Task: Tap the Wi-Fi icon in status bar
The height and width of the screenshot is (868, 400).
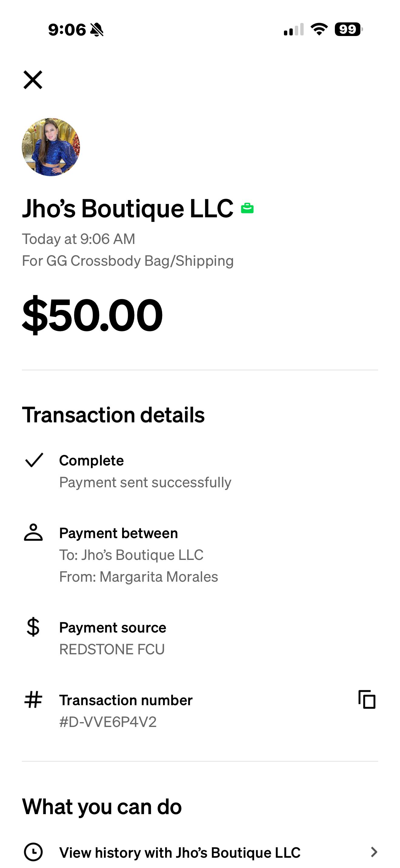Action: pos(319,29)
